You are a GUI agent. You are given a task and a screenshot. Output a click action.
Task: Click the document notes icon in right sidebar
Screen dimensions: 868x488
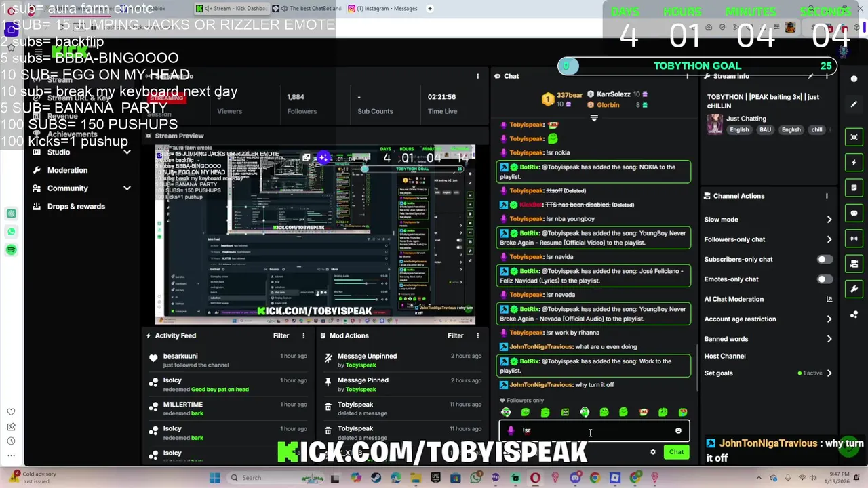point(854,188)
